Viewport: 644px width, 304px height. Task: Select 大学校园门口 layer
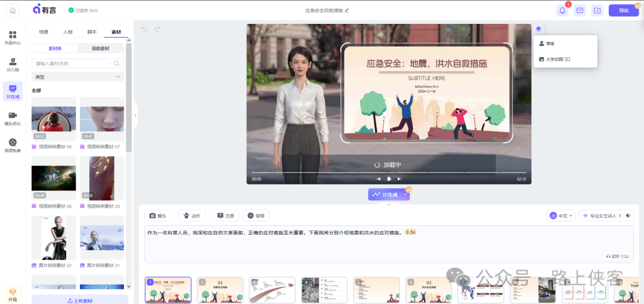coord(565,59)
